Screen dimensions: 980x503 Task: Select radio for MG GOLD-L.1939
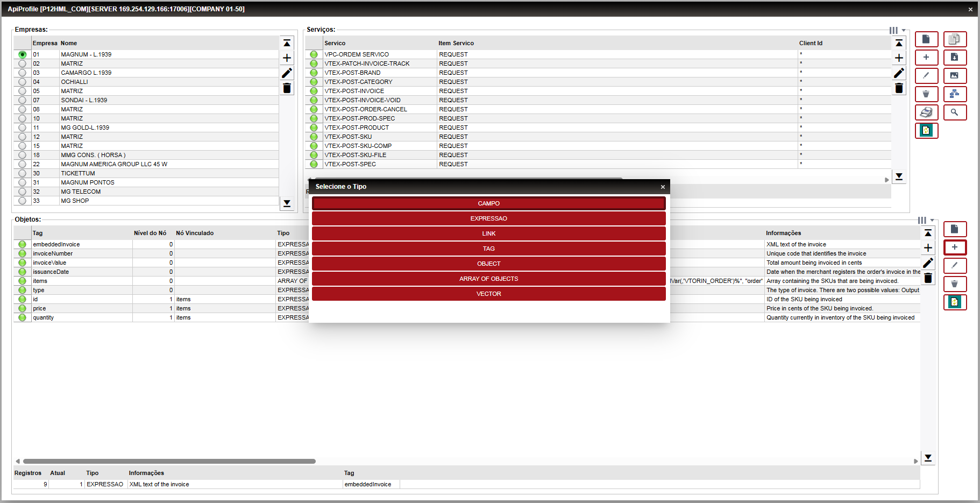(22, 127)
